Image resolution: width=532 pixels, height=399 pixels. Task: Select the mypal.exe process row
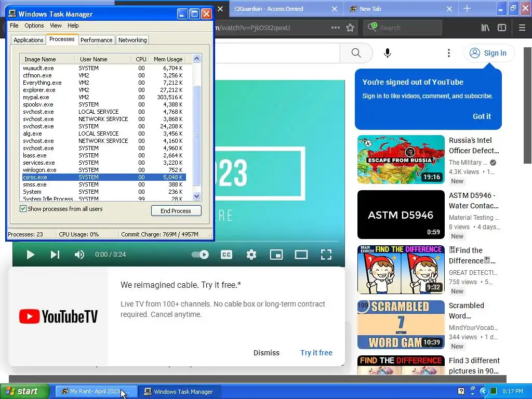coord(104,97)
